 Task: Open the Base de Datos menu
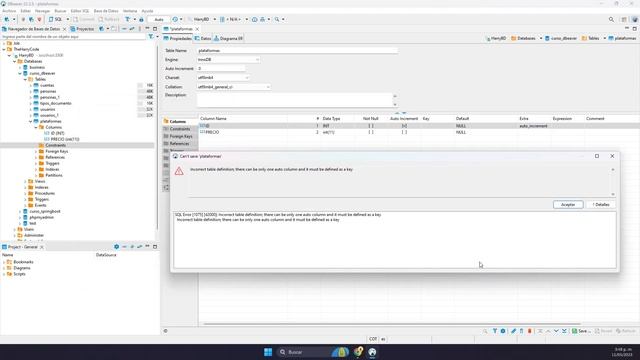[106, 11]
